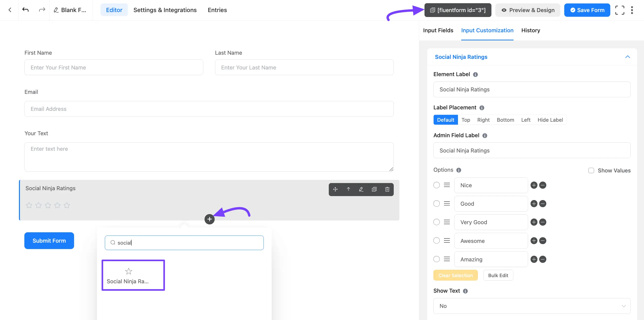This screenshot has width=644, height=320.
Task: Switch to the Entries tab
Action: (217, 10)
